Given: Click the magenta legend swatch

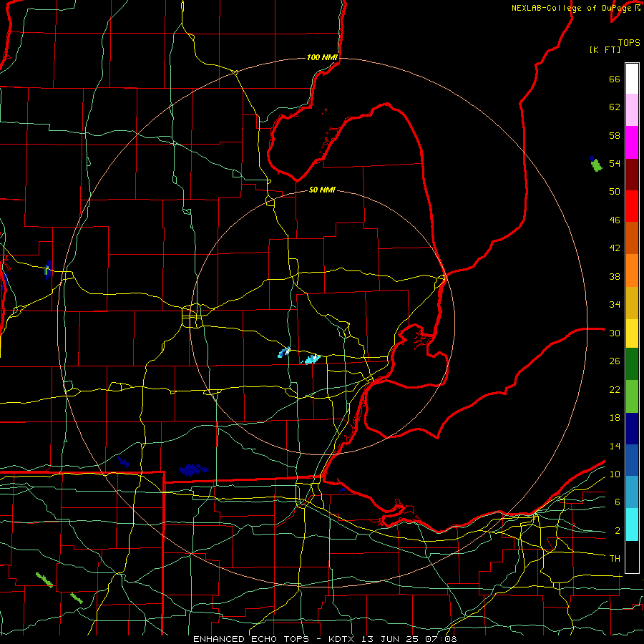Looking at the screenshot, I should coord(632,142).
